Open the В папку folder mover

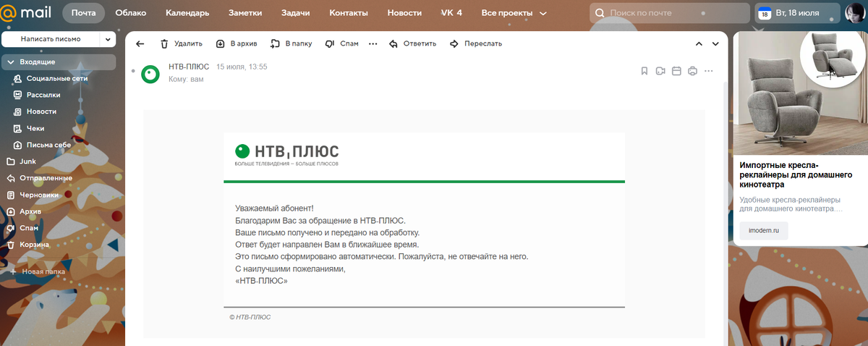click(291, 43)
